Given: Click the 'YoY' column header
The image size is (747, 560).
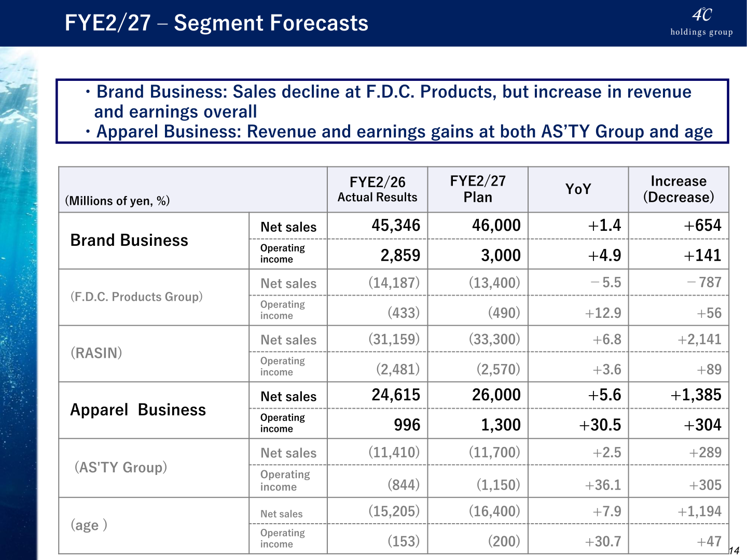Looking at the screenshot, I should point(578,189).
